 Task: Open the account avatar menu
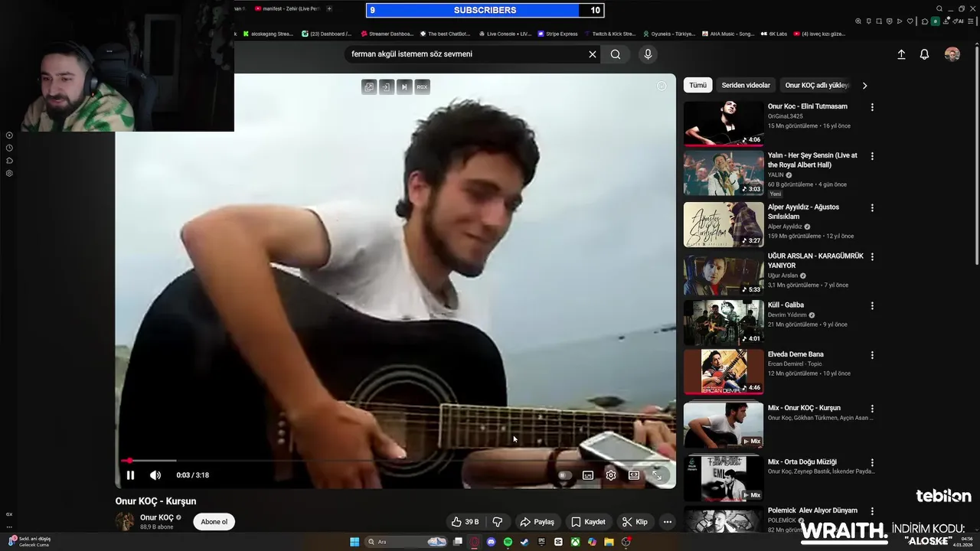tap(952, 54)
